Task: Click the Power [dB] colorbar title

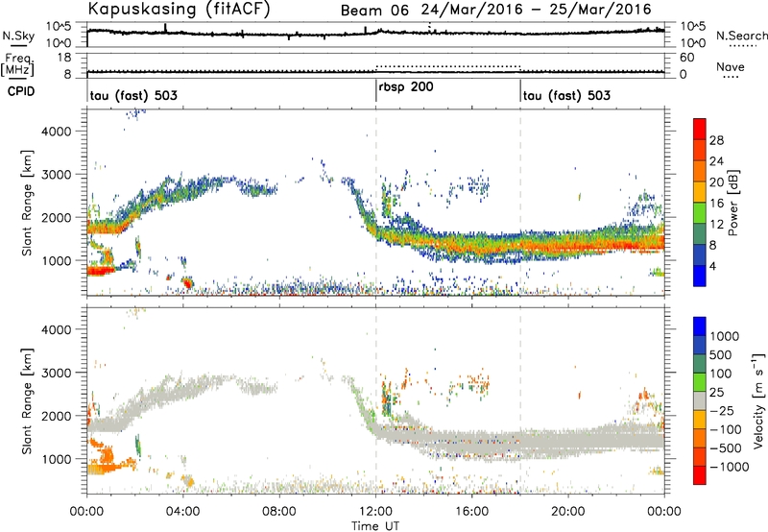Action: tap(732, 203)
